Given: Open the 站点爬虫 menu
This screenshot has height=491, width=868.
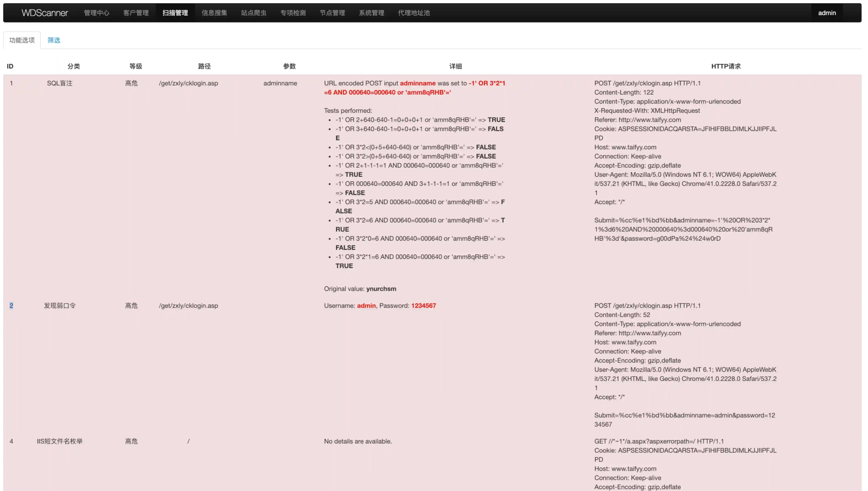Looking at the screenshot, I should [x=253, y=13].
